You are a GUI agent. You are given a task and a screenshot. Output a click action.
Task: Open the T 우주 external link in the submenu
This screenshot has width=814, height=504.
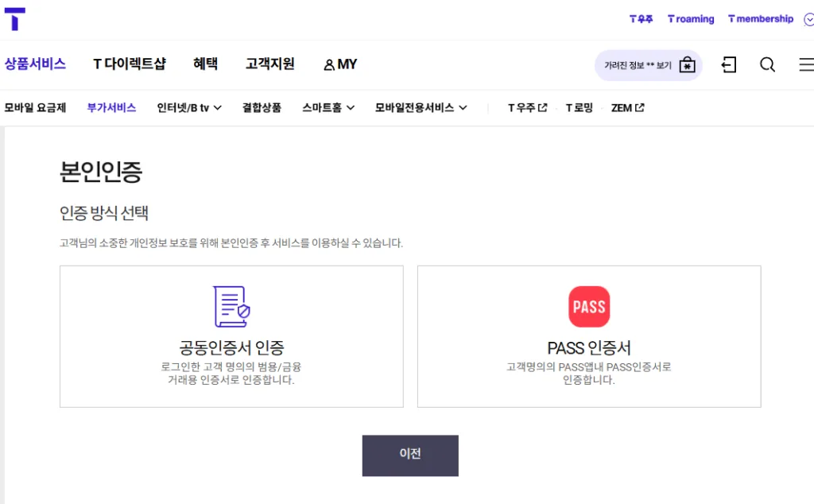tap(528, 108)
